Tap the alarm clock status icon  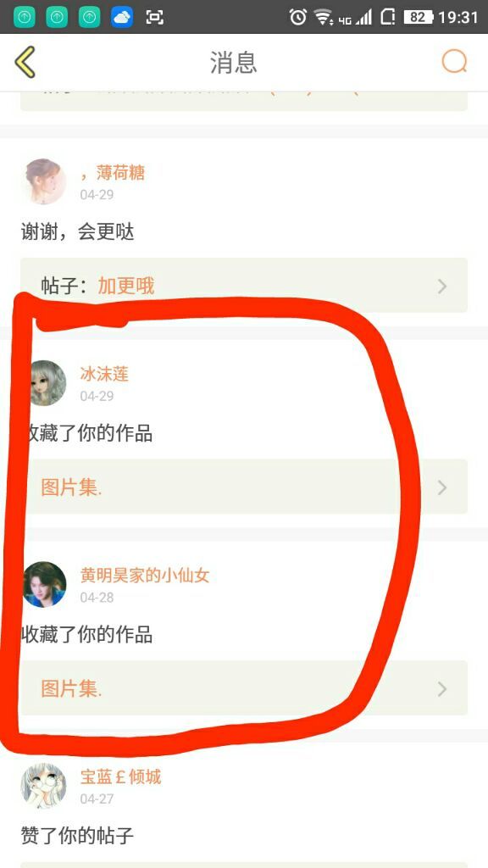click(x=297, y=17)
